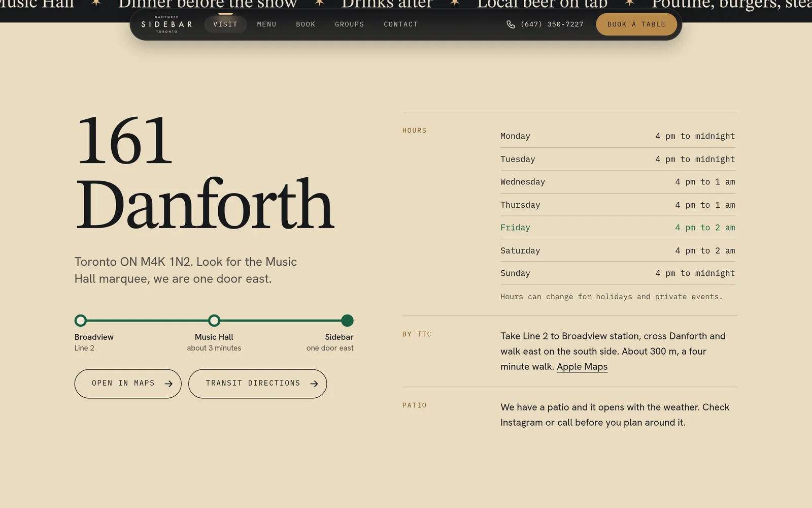Select the Music Hall stop marker
The height and width of the screenshot is (508, 812).
(x=214, y=321)
